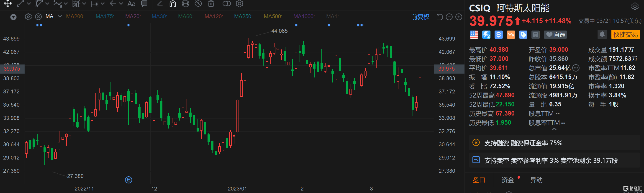This screenshot has width=644, height=193.
Task: Click the 支持卖空 short selling row
Action: tap(554, 160)
